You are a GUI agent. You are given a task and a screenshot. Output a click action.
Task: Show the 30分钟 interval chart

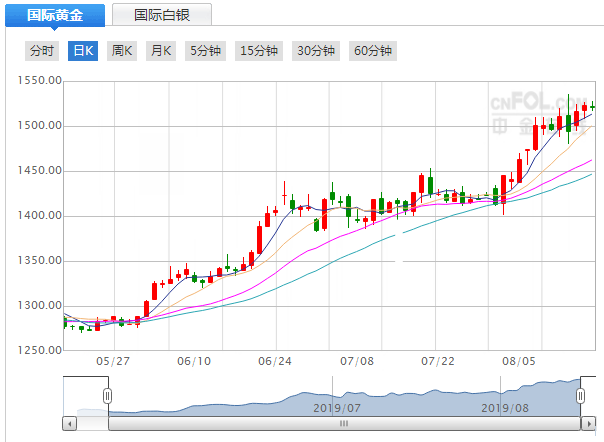pos(316,51)
